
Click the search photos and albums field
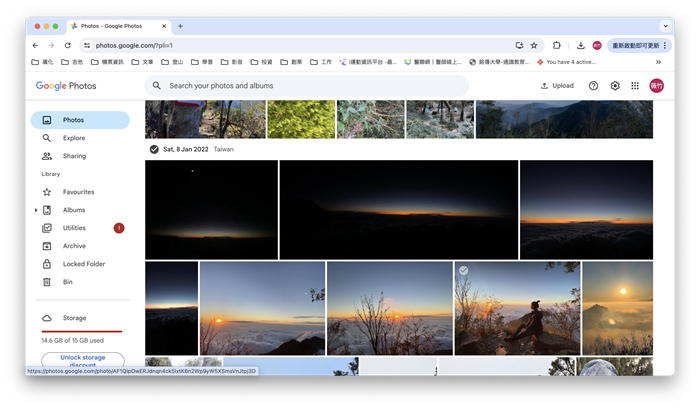(x=310, y=86)
